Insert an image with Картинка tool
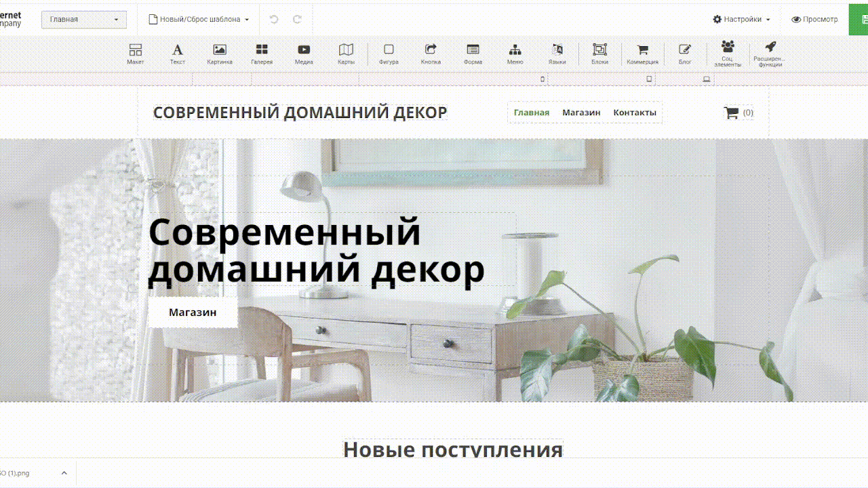Image resolution: width=868 pixels, height=488 pixels. 219,54
